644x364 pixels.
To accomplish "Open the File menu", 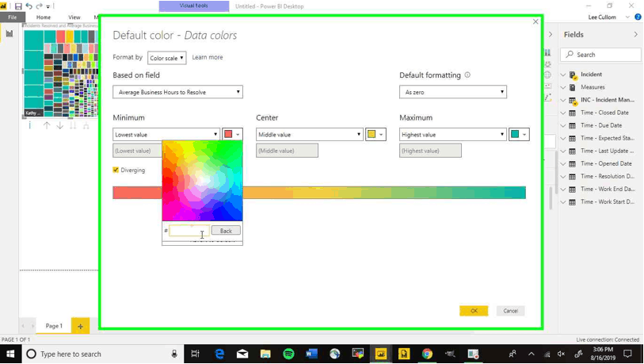I will click(13, 17).
